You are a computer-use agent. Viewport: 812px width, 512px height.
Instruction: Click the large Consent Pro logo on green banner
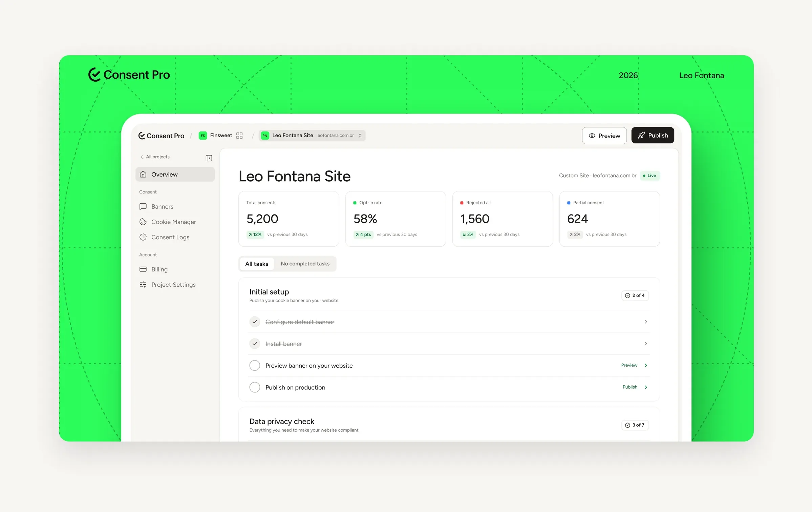tap(129, 75)
